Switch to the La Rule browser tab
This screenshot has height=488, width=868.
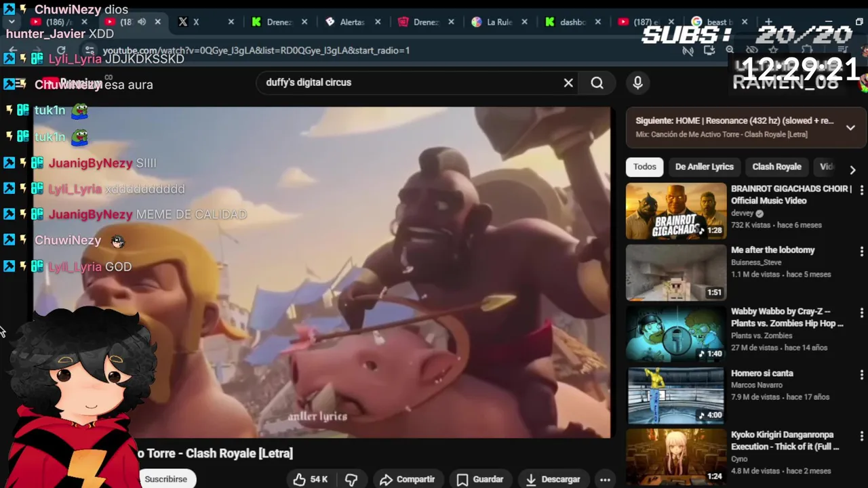coord(499,22)
